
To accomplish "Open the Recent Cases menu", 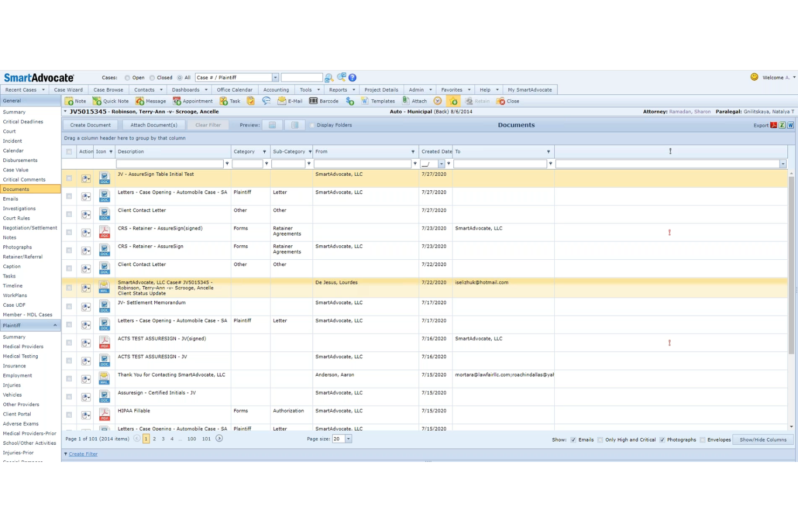I will pos(25,90).
